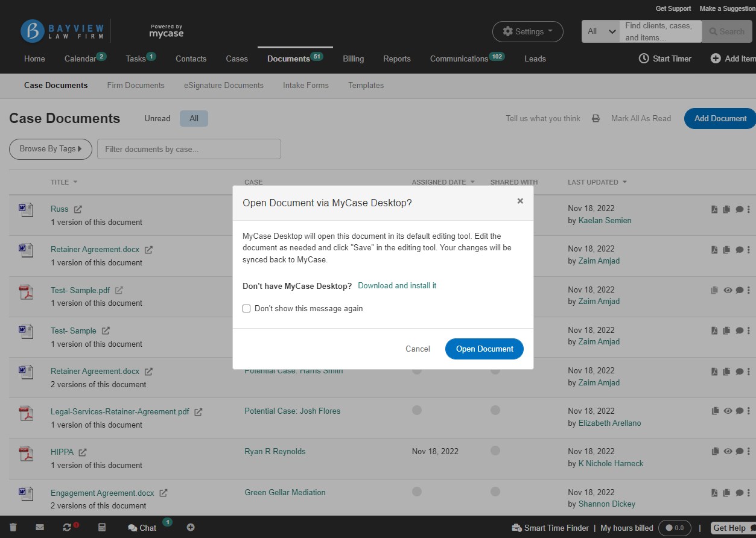Open the Settings dropdown
This screenshot has height=538, width=756.
point(527,31)
